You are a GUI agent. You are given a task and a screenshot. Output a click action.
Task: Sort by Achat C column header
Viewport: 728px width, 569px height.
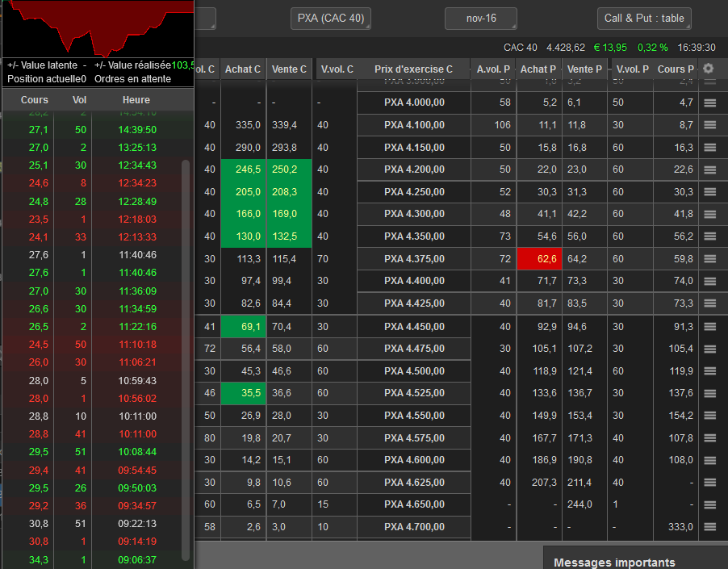click(243, 69)
